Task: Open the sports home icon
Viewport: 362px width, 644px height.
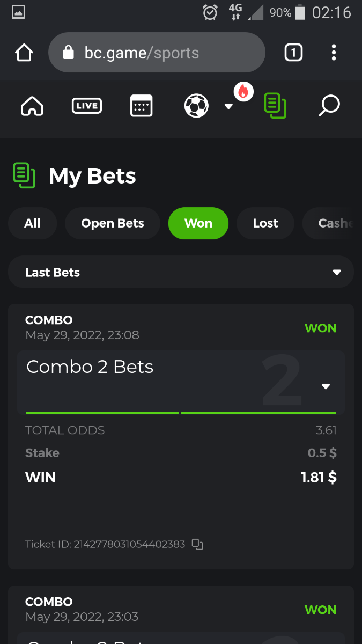Action: pos(32,106)
